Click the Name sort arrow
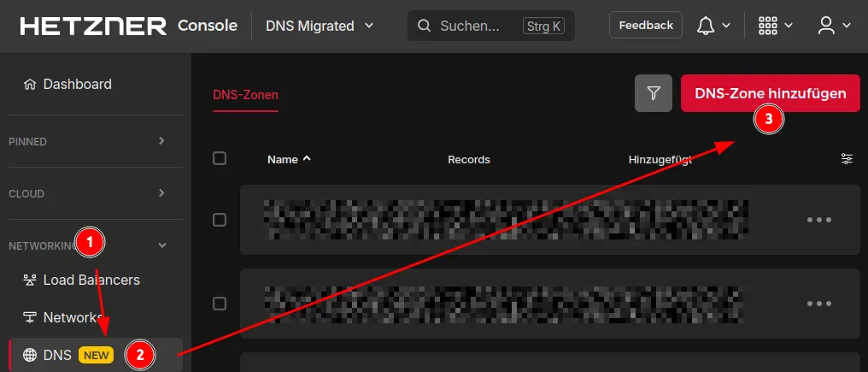The width and height of the screenshot is (868, 372). pos(307,158)
